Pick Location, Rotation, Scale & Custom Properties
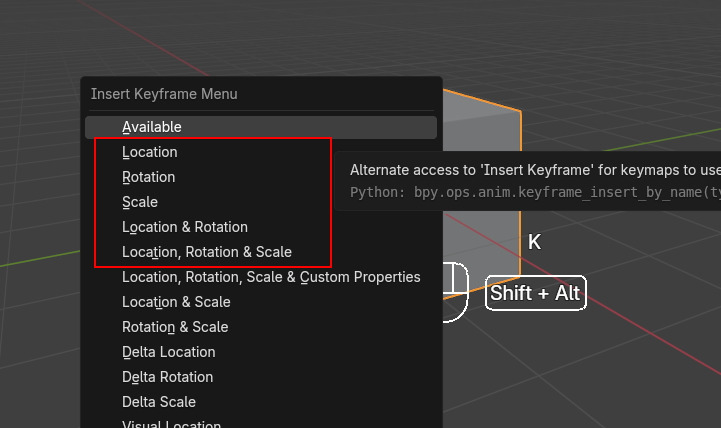 pos(261,277)
